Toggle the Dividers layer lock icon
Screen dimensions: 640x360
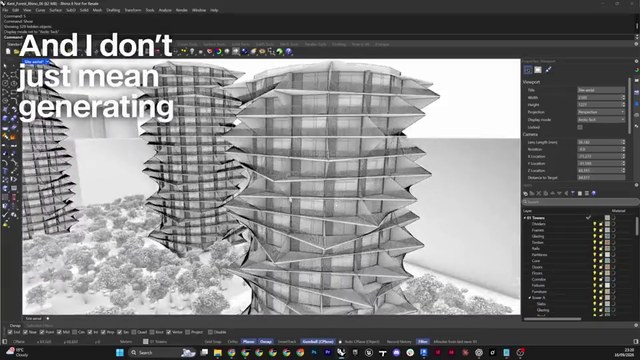pos(601,224)
